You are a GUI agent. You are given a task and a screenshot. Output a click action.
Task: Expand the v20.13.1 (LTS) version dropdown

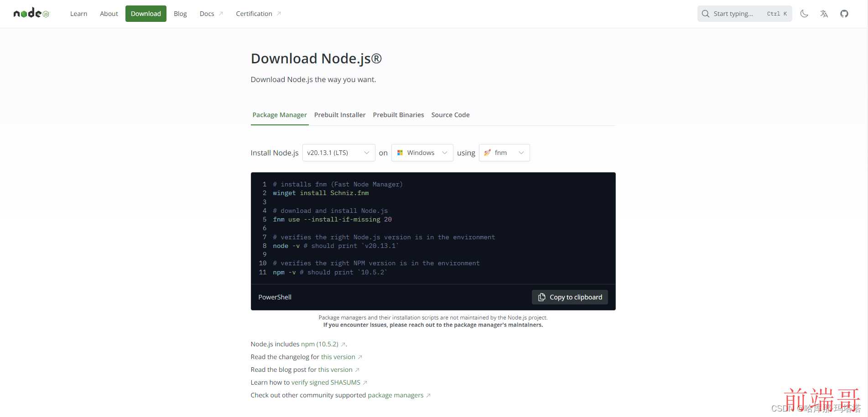point(338,153)
